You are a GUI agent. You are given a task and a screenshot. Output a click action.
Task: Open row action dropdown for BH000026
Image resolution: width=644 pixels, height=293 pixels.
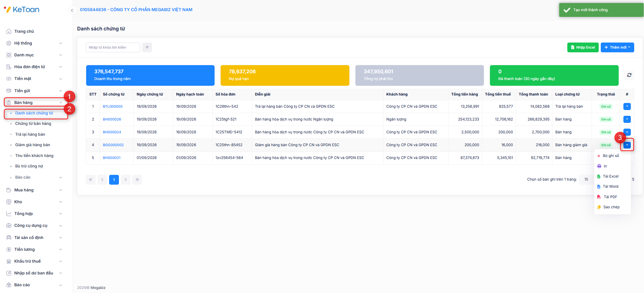point(627,119)
